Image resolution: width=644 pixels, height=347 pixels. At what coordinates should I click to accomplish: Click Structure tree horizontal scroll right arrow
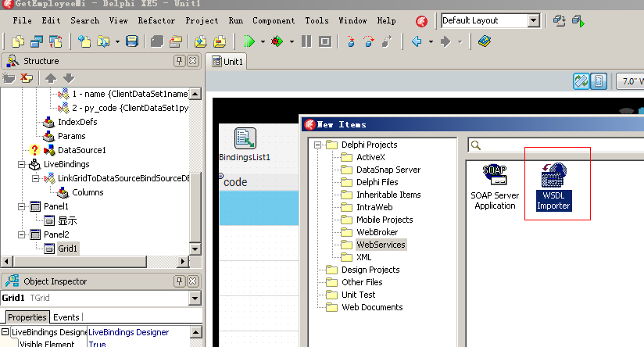point(183,261)
